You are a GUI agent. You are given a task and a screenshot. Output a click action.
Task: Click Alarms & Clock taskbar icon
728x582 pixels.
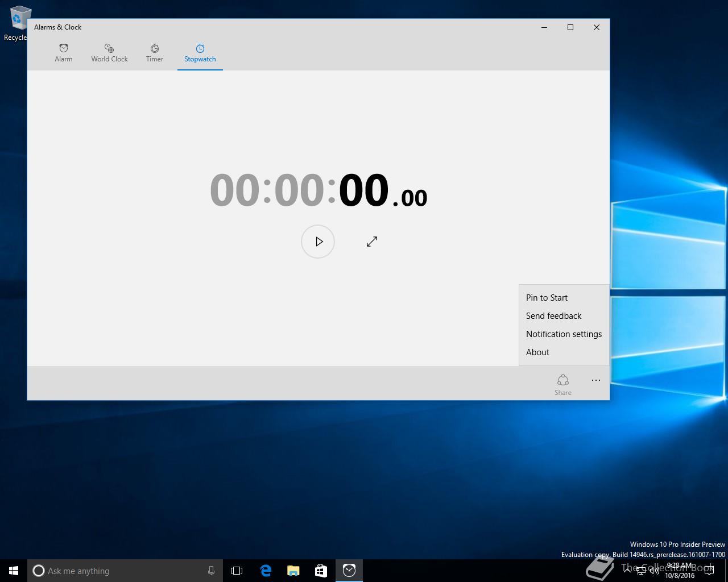(x=349, y=571)
